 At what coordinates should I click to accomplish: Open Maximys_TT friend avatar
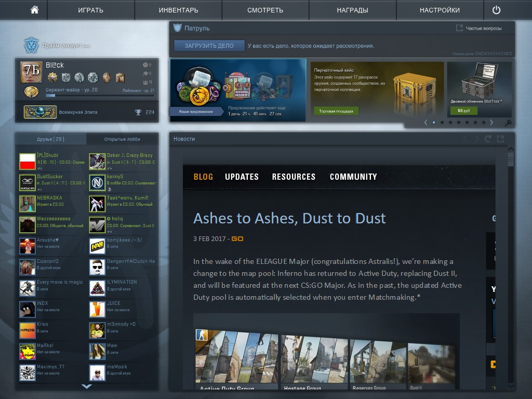(x=28, y=373)
